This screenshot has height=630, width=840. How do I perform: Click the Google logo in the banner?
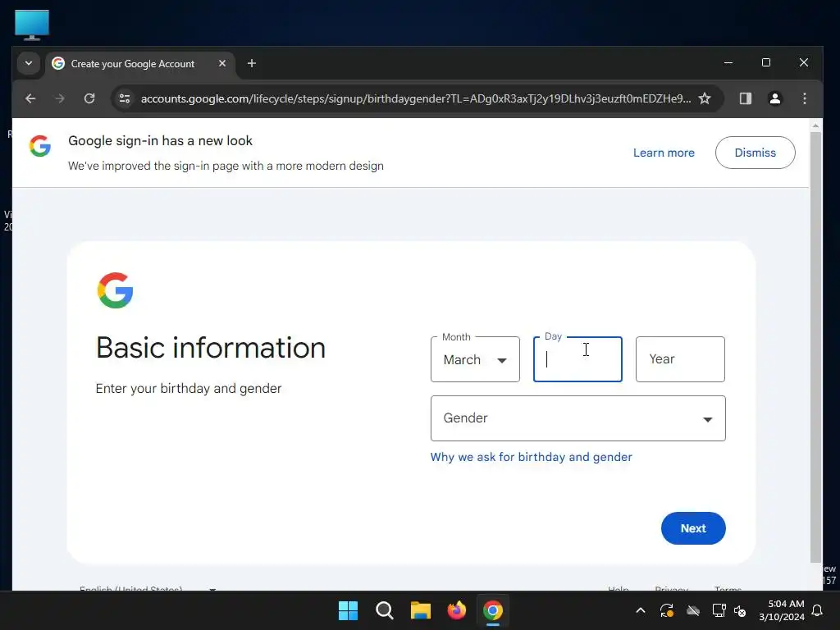click(x=39, y=146)
